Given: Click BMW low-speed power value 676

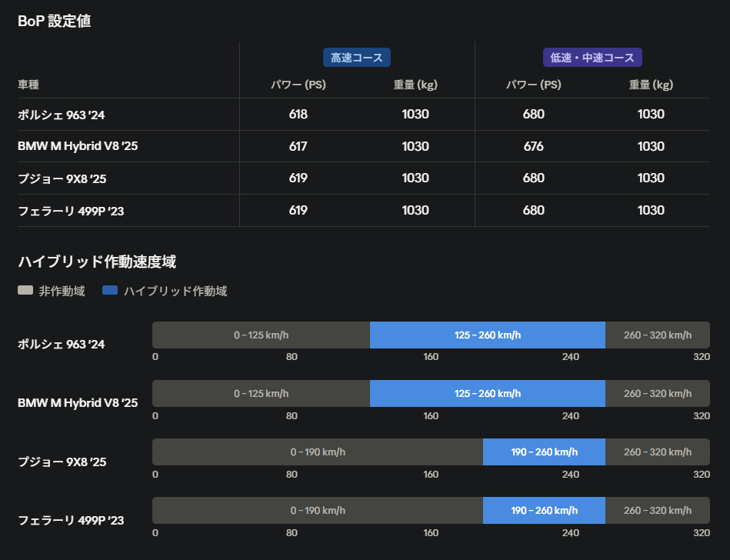Looking at the screenshot, I should pos(534,146).
